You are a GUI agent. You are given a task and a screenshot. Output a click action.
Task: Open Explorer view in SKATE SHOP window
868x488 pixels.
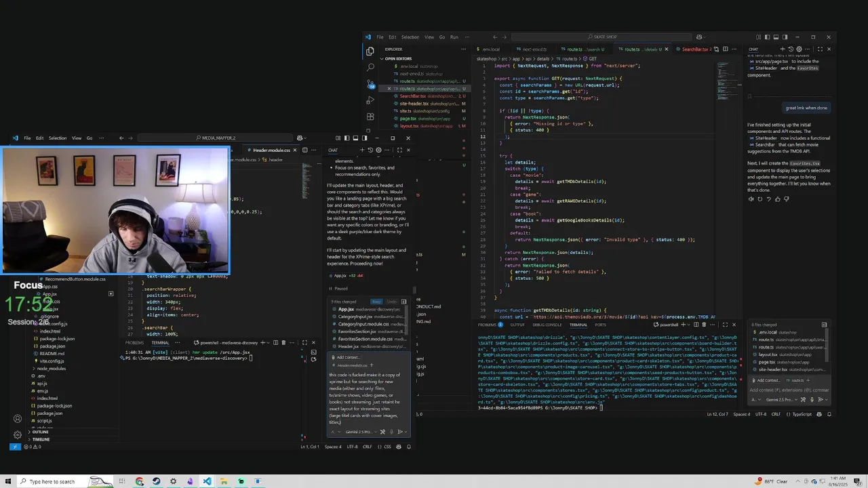[x=370, y=51]
